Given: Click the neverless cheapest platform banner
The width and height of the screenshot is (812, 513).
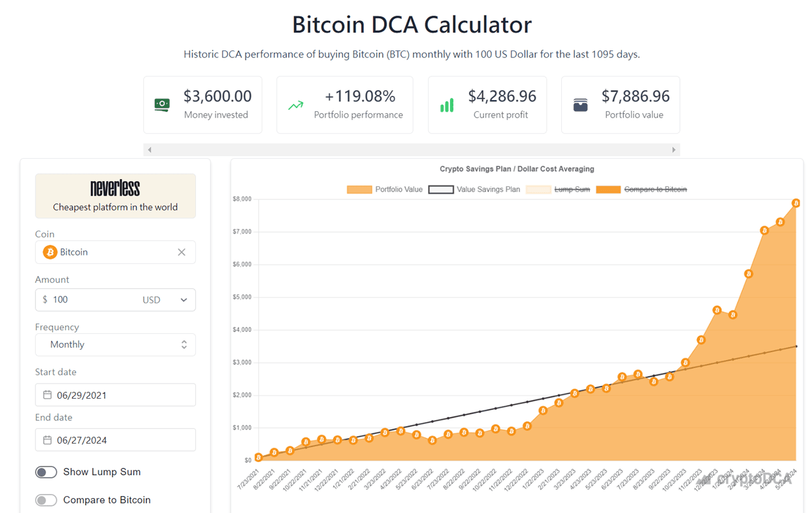Looking at the screenshot, I should click(x=115, y=196).
